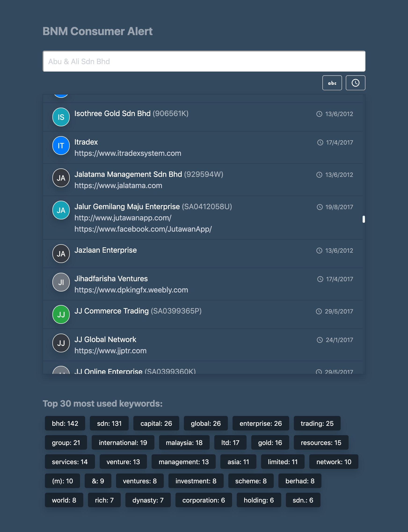Screen dimensions: 408x532
Task: Open the facebook.com/JutawanApp link
Action: [143, 229]
